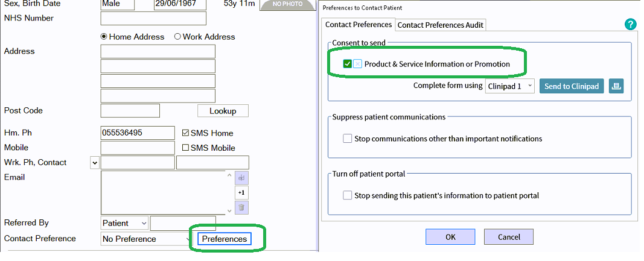Check Stop sending information to patient portal
This screenshot has height=261, width=644.
(x=348, y=195)
